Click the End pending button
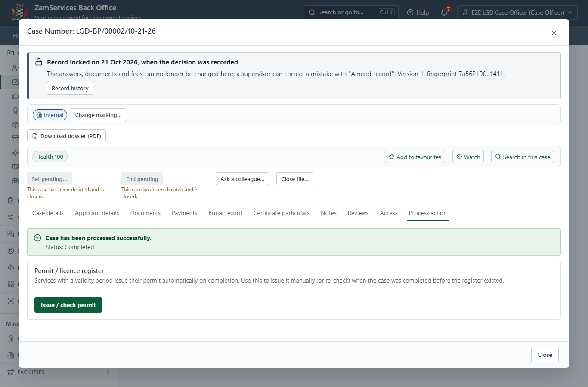The height and width of the screenshot is (387, 588). click(142, 179)
